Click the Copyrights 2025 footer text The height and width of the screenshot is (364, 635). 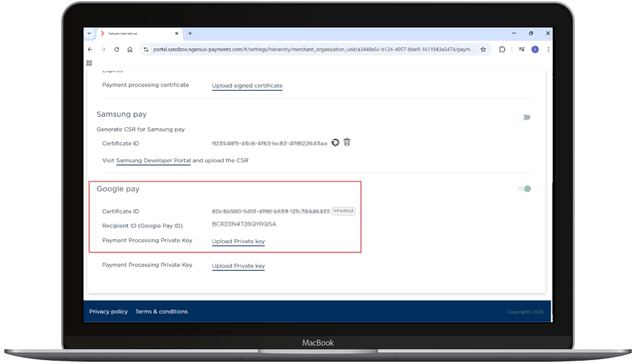[525, 312]
